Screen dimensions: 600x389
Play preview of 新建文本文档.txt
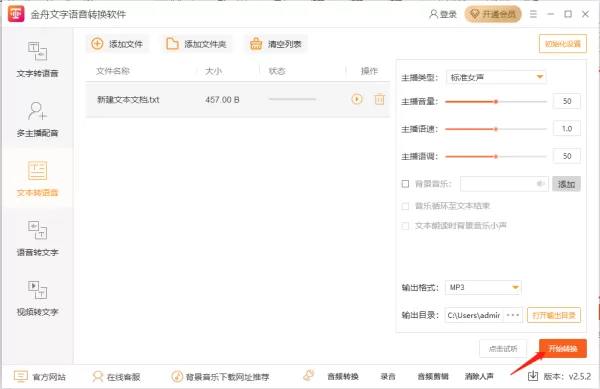point(357,99)
